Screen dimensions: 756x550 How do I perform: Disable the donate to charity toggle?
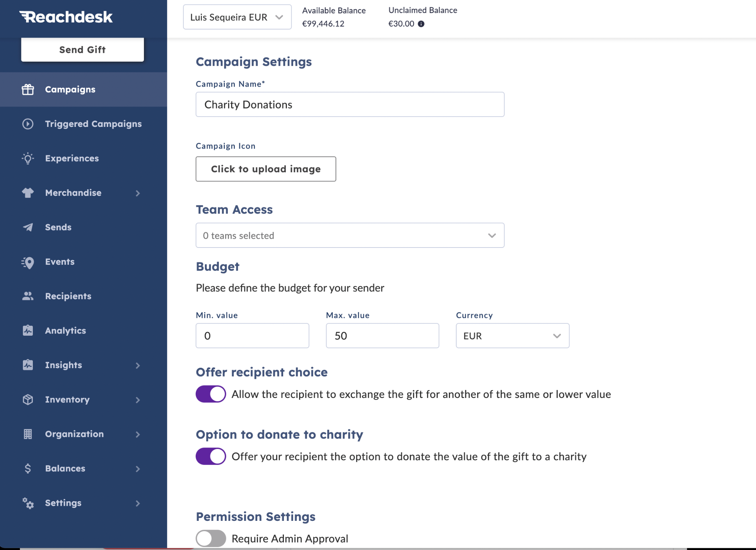point(211,456)
